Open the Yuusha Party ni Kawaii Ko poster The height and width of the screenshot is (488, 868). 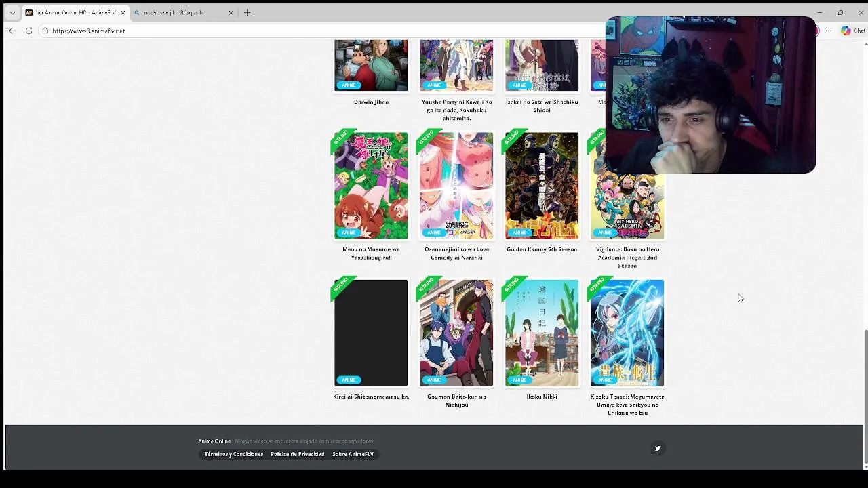(x=456, y=66)
